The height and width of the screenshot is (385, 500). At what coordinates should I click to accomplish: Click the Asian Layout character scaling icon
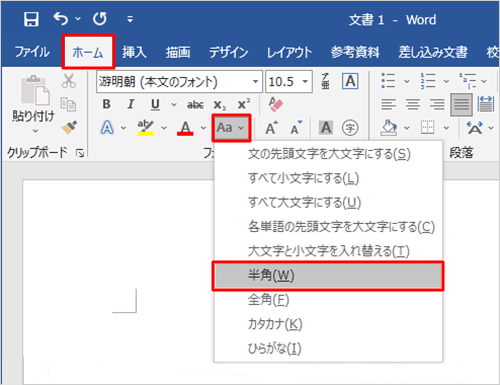[474, 128]
